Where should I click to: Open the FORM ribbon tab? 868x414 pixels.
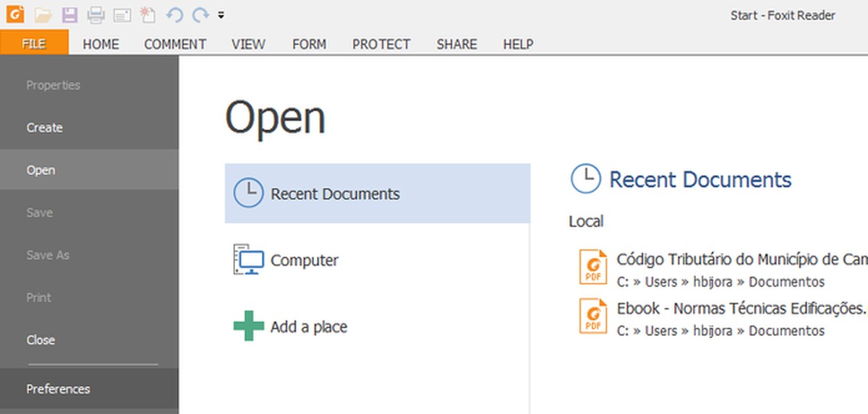[x=309, y=44]
